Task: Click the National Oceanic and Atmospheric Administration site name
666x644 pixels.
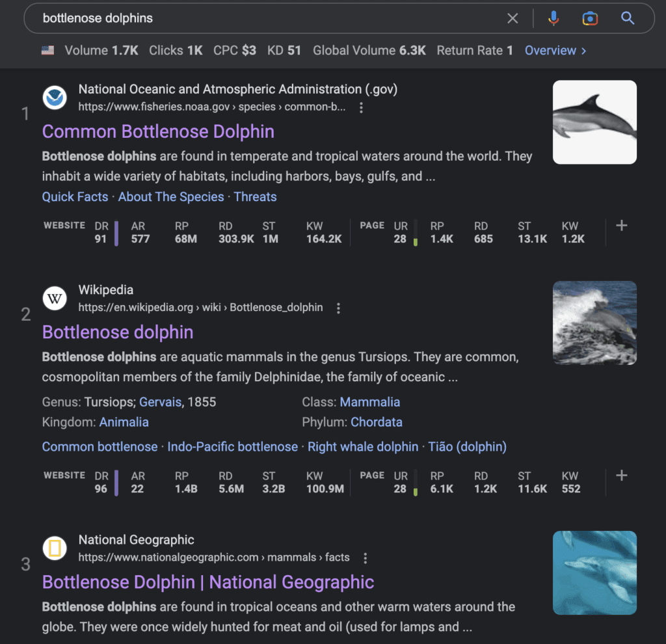Action: point(238,89)
